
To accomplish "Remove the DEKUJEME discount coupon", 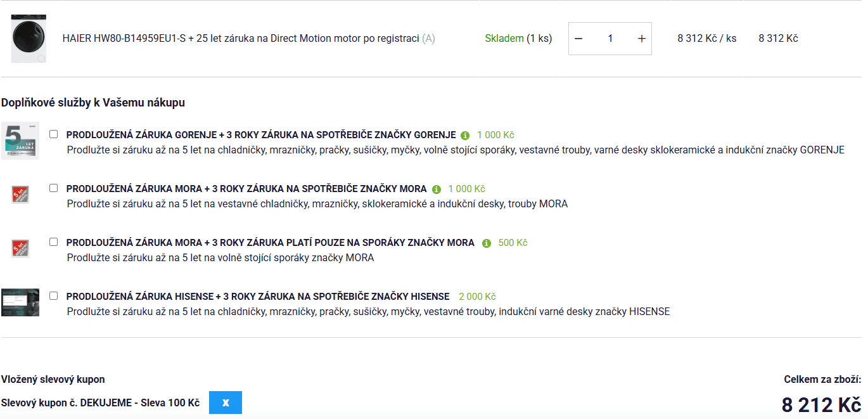I will 226,403.
